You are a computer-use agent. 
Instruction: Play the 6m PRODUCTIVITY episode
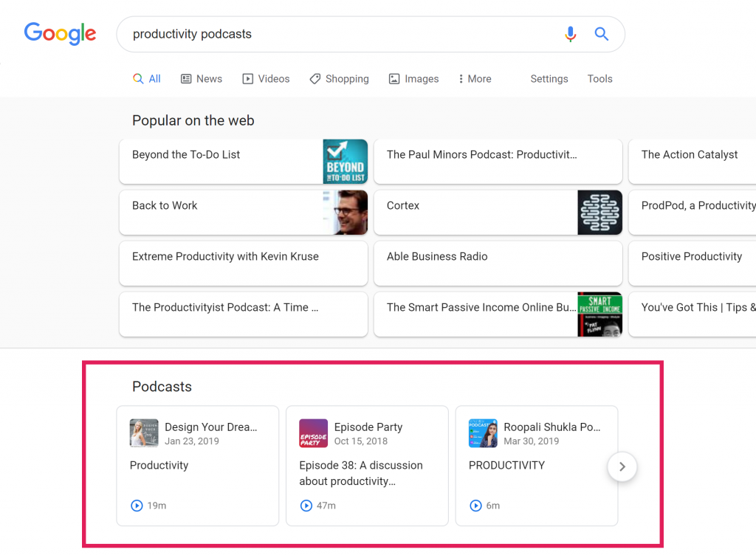475,506
